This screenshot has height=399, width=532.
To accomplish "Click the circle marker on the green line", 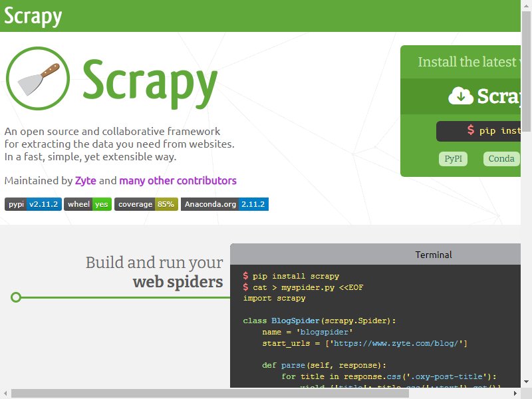I will click(16, 297).
